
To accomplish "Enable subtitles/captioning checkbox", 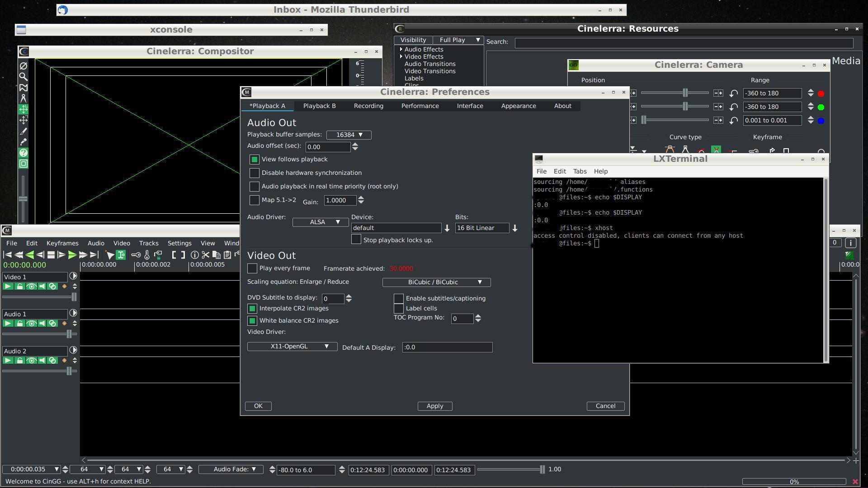I will pos(399,299).
